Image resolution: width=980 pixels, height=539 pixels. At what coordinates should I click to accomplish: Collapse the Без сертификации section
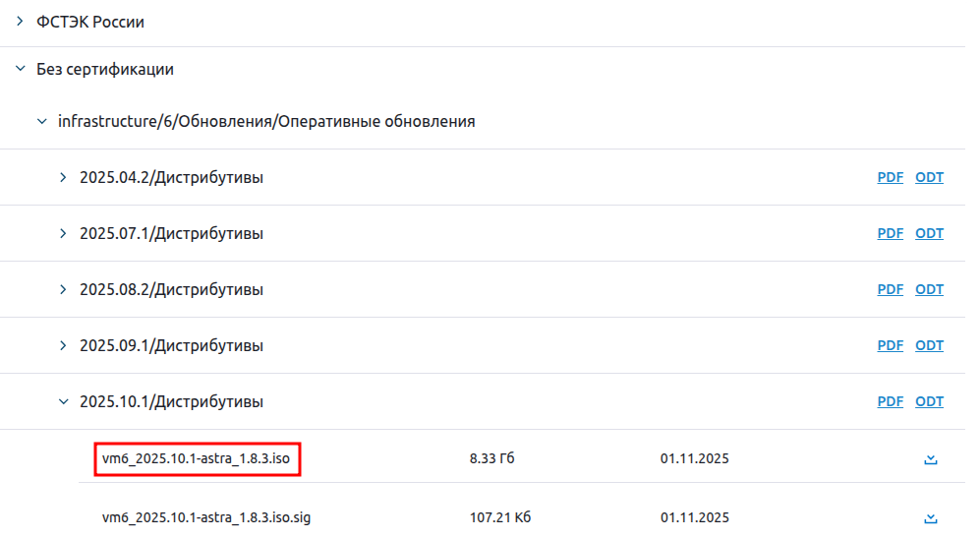click(x=20, y=70)
